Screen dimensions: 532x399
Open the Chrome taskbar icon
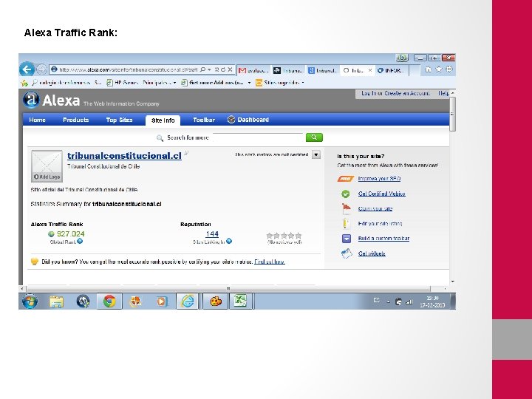109,301
